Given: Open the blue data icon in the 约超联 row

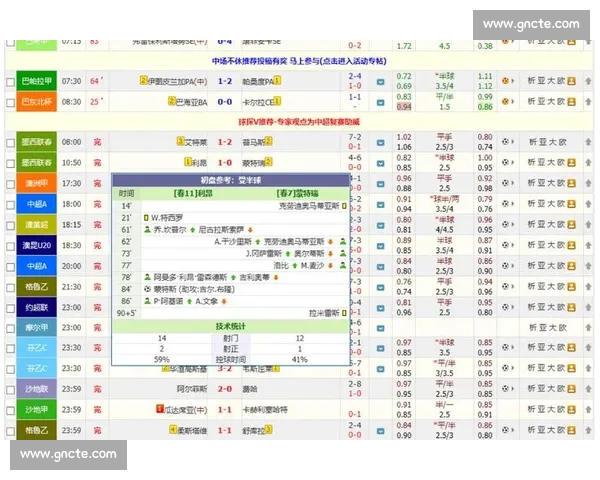Looking at the screenshot, I should click(380, 308).
